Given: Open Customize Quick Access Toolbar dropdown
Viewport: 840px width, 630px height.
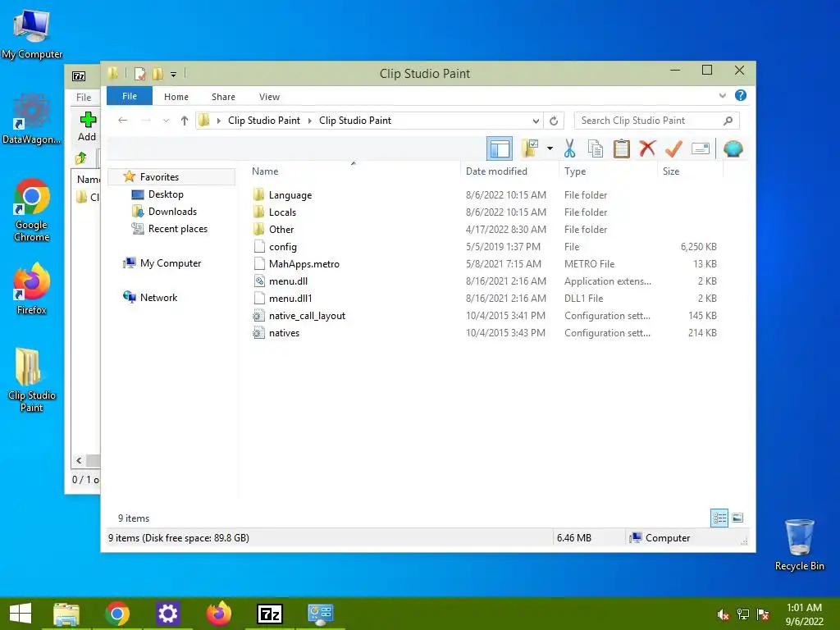Looking at the screenshot, I should click(x=174, y=75).
